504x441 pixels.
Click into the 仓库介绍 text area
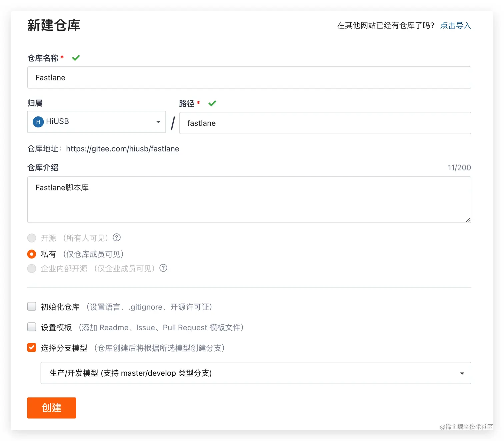(x=249, y=199)
